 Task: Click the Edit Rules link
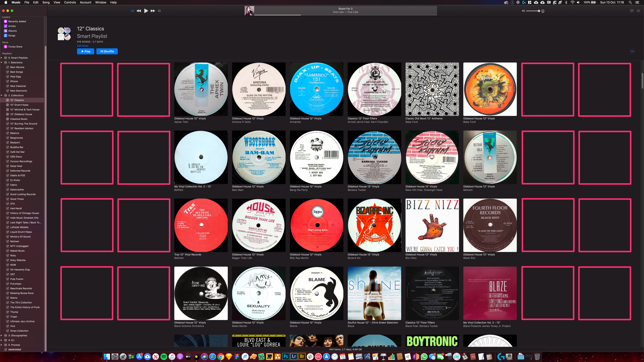tap(83, 46)
